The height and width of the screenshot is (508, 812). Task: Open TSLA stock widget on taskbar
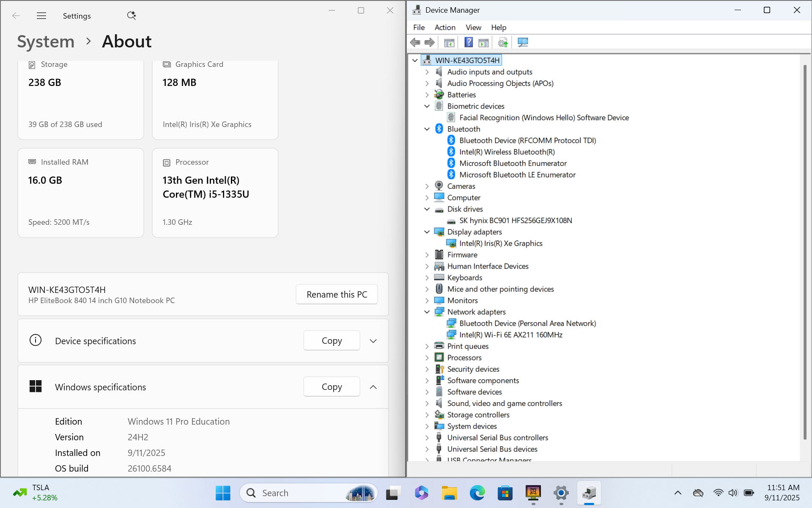36,493
